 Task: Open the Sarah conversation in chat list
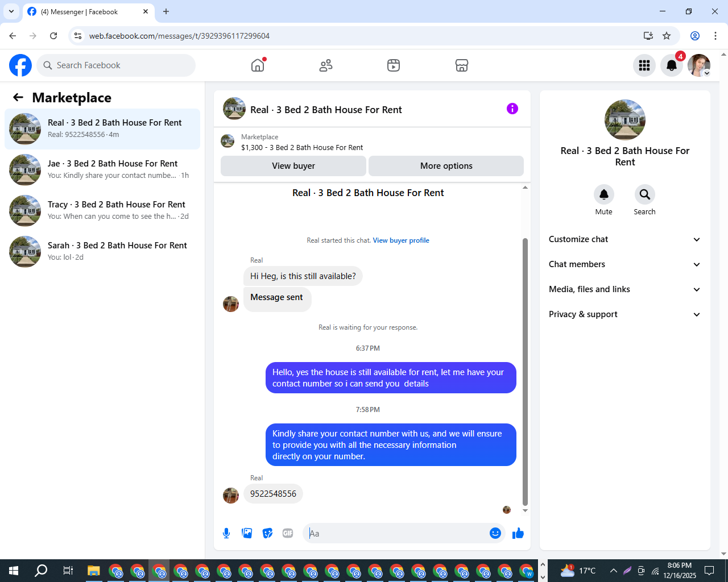click(102, 252)
